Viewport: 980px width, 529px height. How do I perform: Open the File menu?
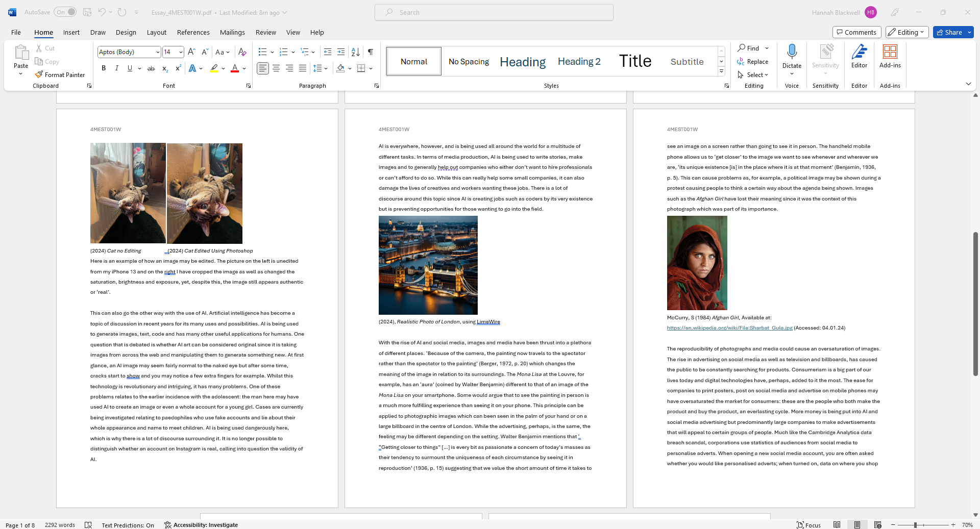click(16, 32)
